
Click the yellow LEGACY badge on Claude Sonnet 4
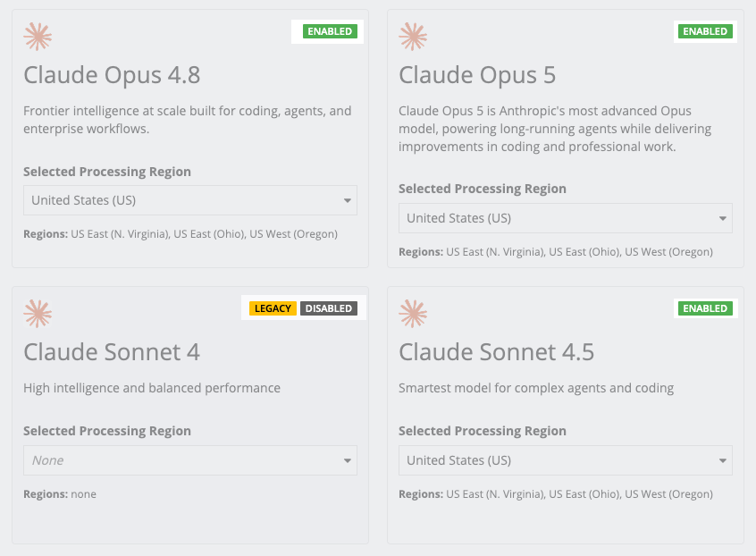click(x=273, y=308)
